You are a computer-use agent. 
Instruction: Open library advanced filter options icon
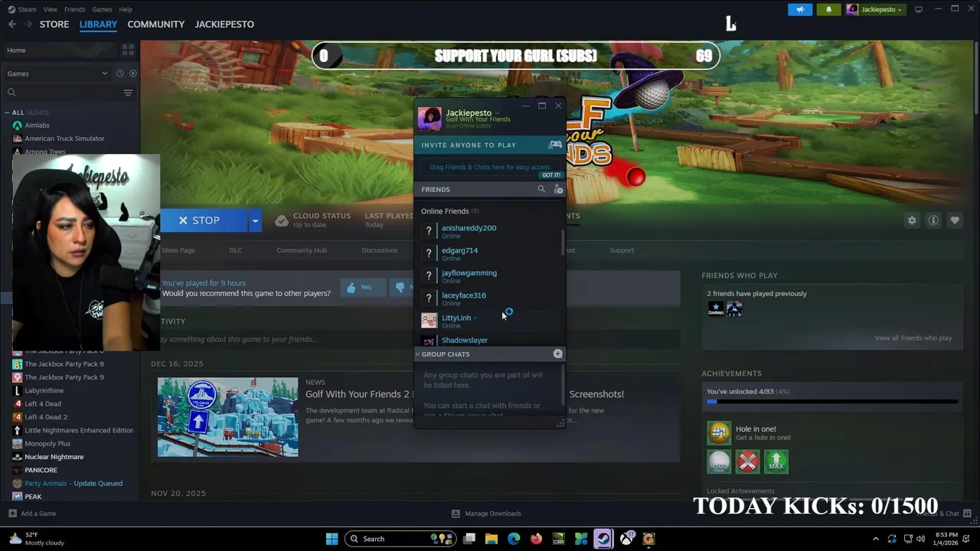pos(128,93)
